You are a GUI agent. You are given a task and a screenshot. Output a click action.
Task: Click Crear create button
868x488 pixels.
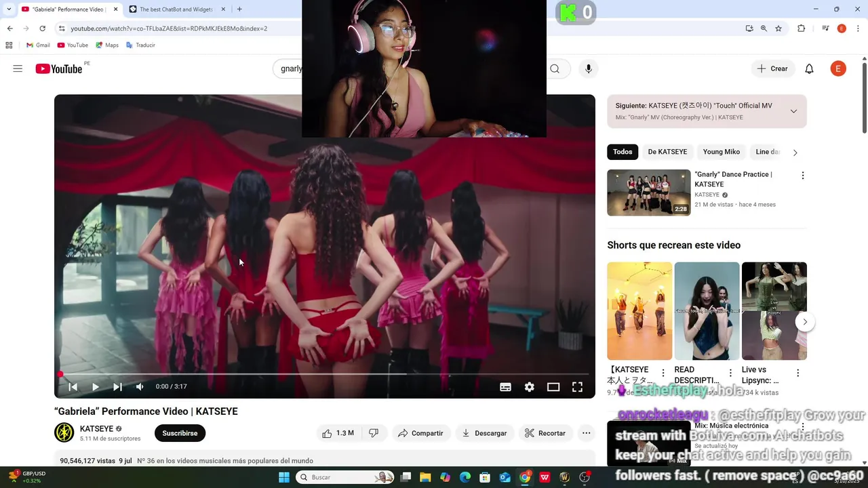pos(772,68)
